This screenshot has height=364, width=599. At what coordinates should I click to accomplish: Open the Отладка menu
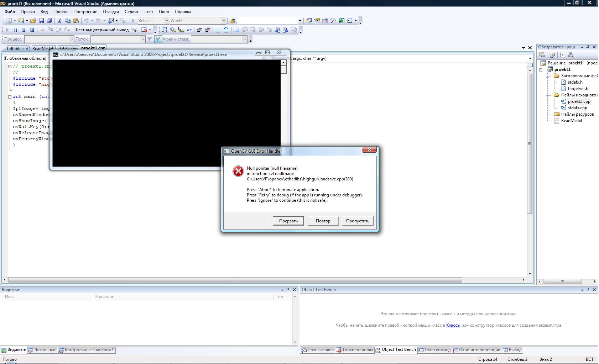point(111,12)
